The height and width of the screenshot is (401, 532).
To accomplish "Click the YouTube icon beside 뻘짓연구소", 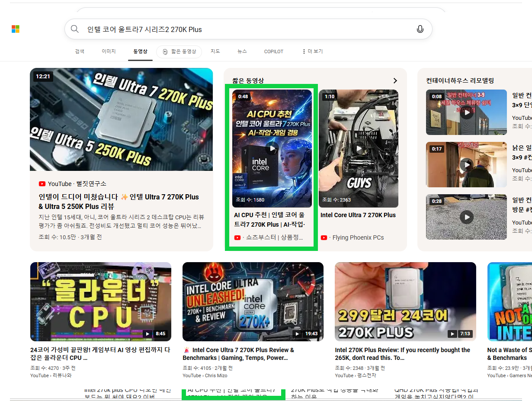I will click(42, 184).
